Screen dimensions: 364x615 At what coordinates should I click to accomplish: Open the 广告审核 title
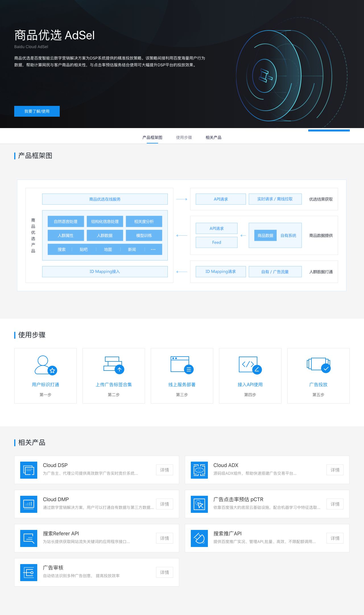tap(53, 568)
